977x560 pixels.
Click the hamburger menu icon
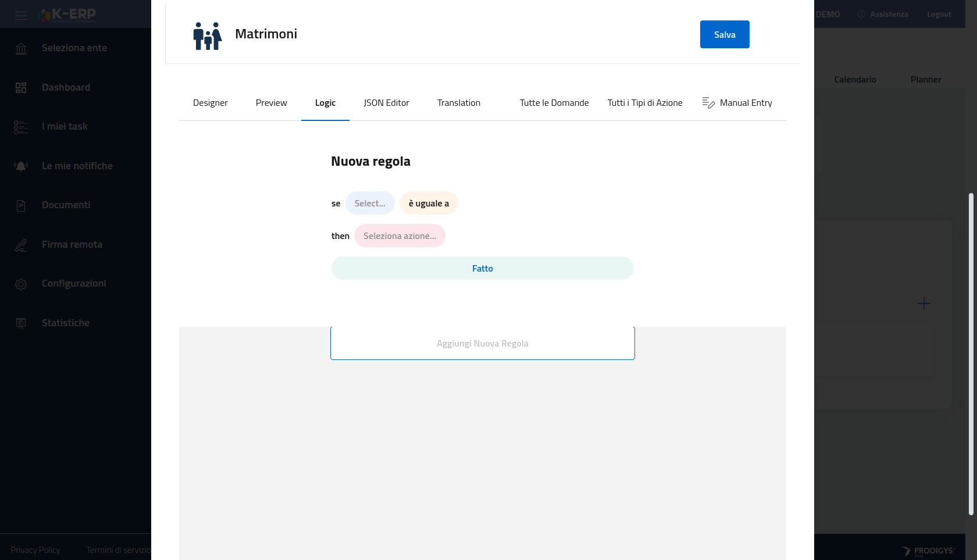point(21,16)
